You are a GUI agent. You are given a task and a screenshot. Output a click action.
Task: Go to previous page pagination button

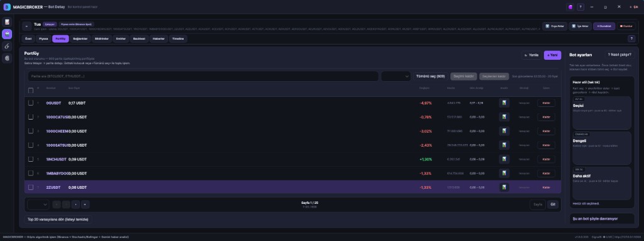pos(66,205)
